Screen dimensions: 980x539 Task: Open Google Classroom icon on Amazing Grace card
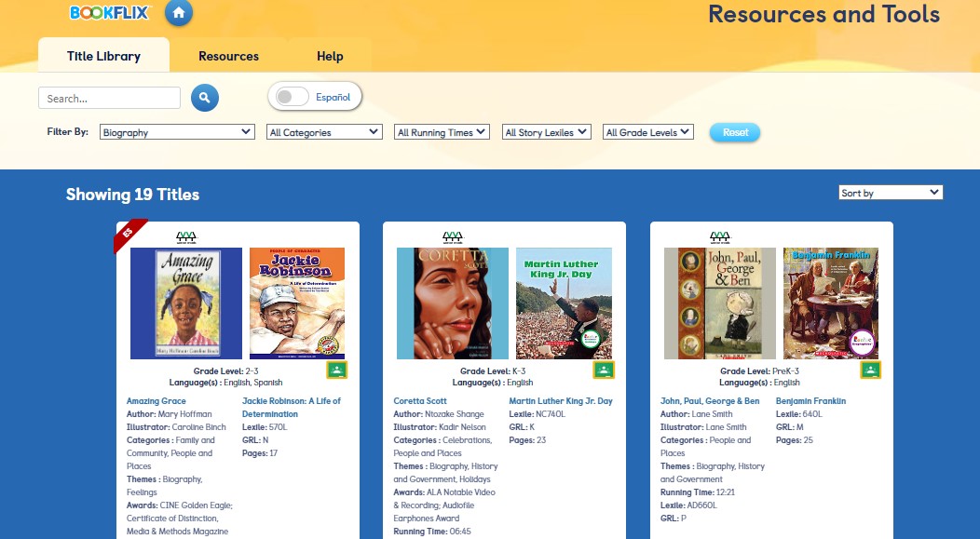pyautogui.click(x=337, y=370)
